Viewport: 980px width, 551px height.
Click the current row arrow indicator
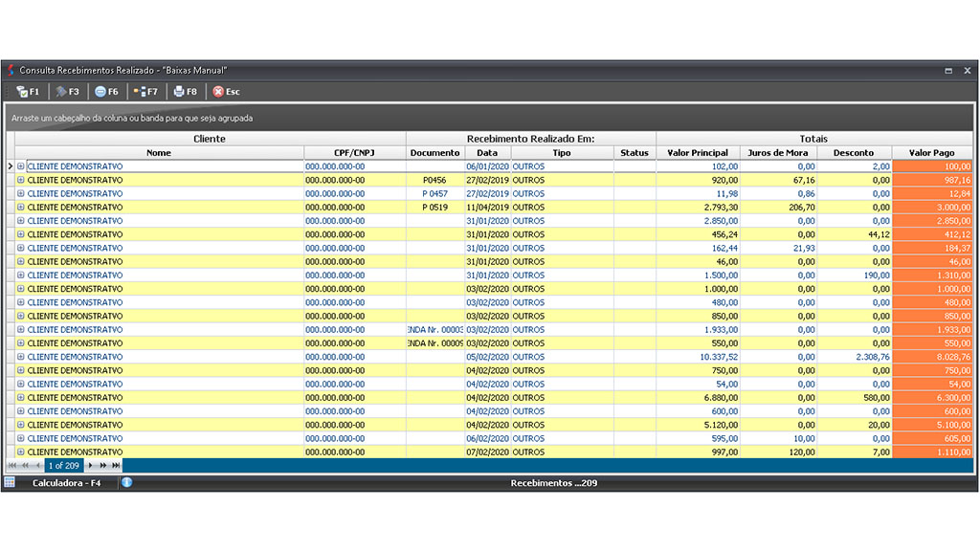pos(10,166)
